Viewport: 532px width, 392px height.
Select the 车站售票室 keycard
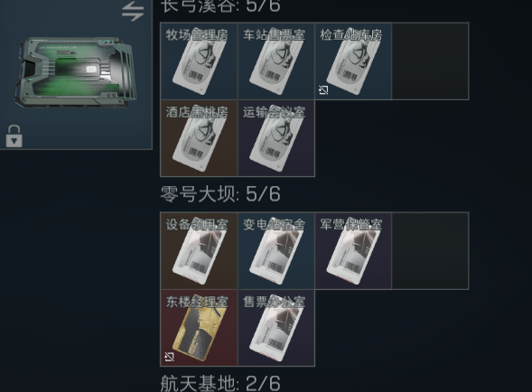(276, 61)
